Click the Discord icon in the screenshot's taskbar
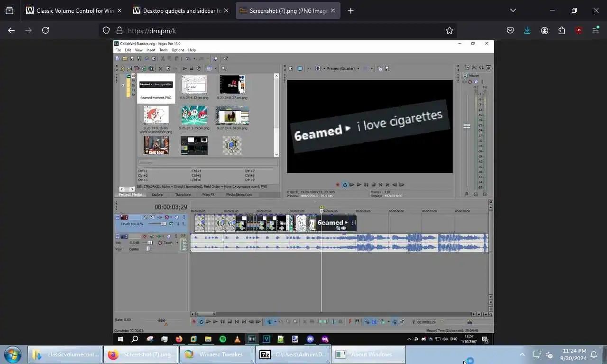The height and width of the screenshot is (364, 607). pos(310,339)
